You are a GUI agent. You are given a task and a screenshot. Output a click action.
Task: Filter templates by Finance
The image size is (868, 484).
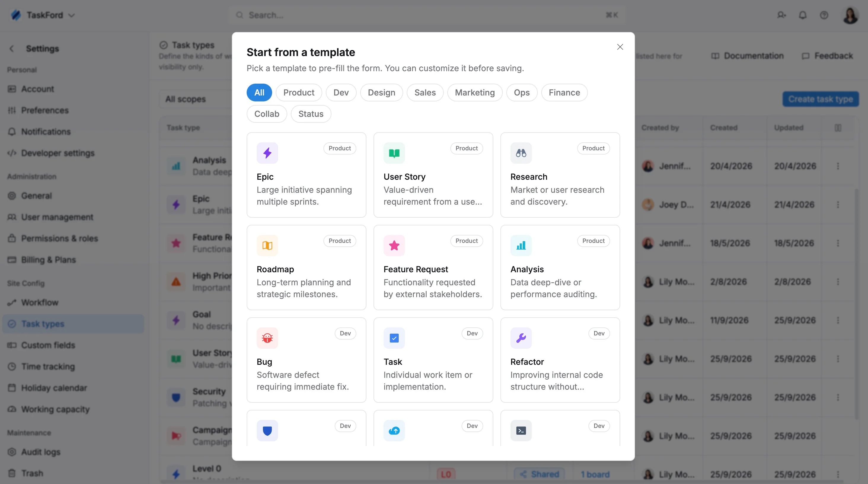(x=564, y=93)
